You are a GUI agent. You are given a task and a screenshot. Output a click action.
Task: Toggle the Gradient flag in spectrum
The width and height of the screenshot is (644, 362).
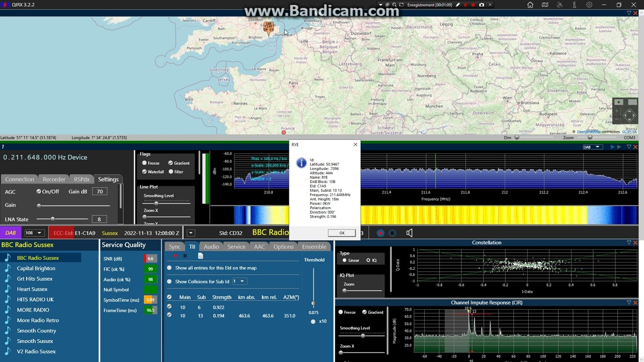point(171,163)
